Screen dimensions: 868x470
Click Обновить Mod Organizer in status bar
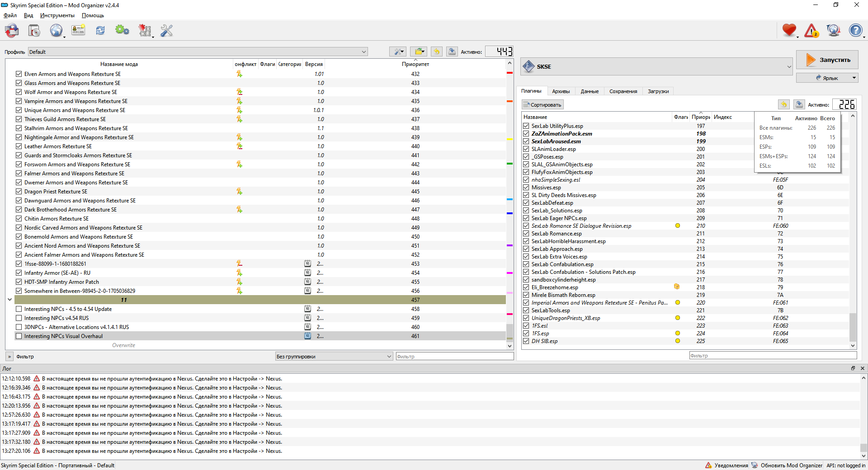pos(787,465)
